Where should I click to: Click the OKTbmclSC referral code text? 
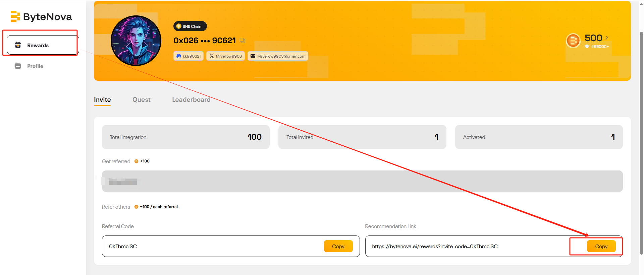[123, 246]
